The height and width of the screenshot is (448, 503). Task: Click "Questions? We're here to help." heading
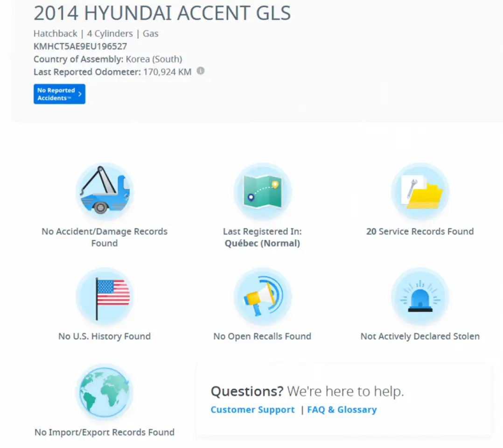307,391
